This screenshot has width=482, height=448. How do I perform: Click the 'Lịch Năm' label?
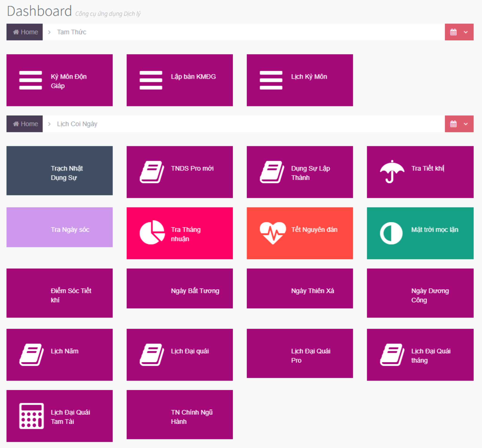pos(64,351)
